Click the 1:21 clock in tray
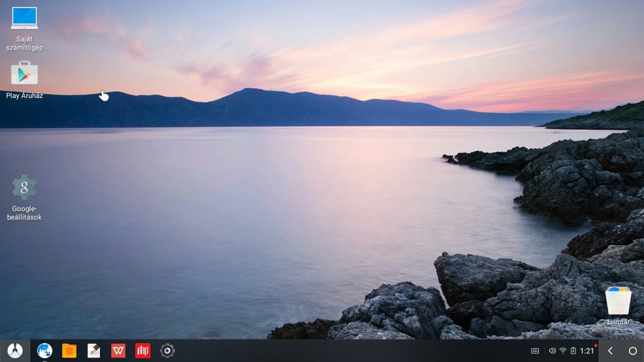The height and width of the screenshot is (362, 644). point(586,351)
